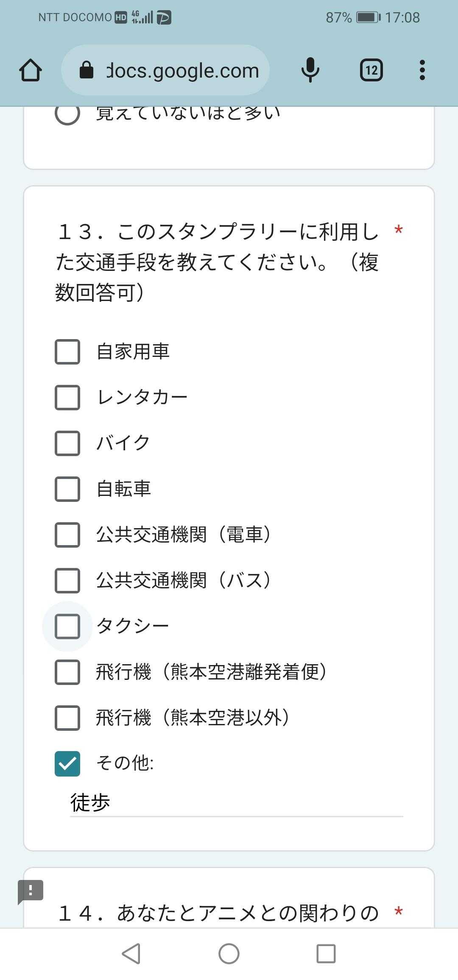Click the その他 text field containing 徒歩

236,803
